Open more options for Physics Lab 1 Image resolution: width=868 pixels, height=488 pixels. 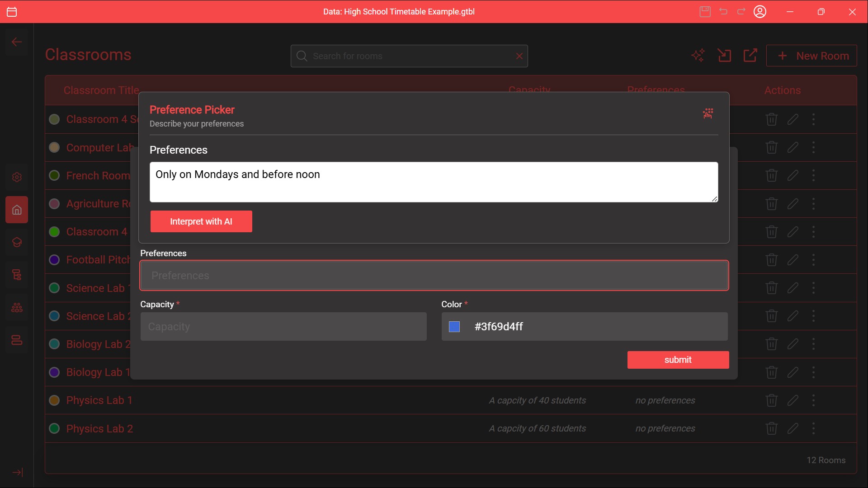click(x=813, y=400)
